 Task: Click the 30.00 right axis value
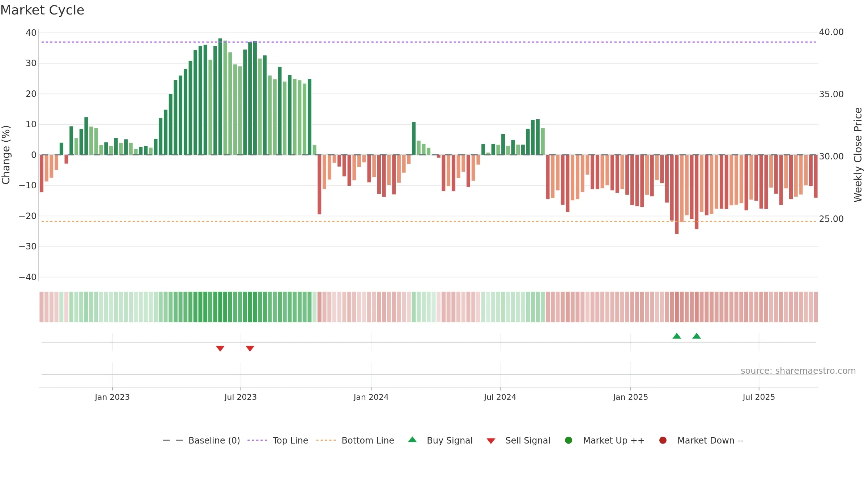coord(831,157)
